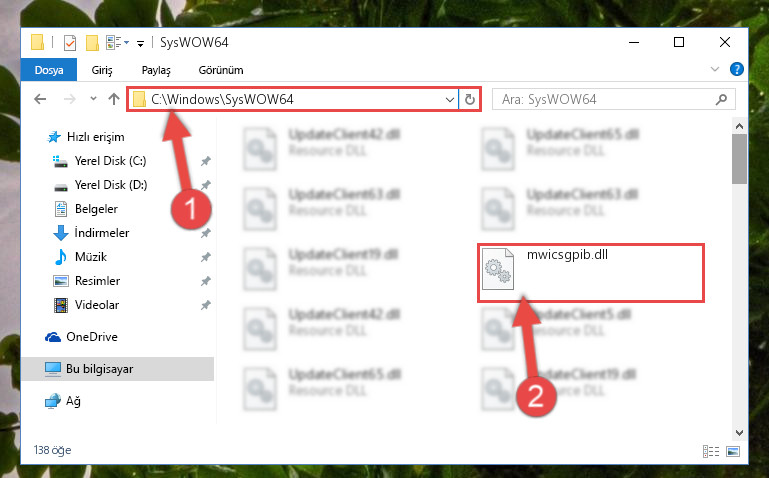This screenshot has width=769, height=478.
Task: Select the mwicsgpib.dll file
Action: click(x=591, y=273)
